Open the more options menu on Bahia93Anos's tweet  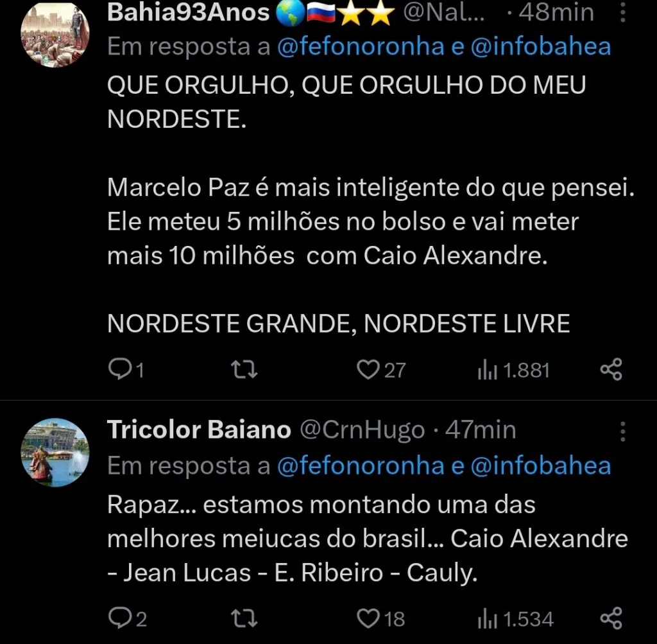pyautogui.click(x=623, y=11)
